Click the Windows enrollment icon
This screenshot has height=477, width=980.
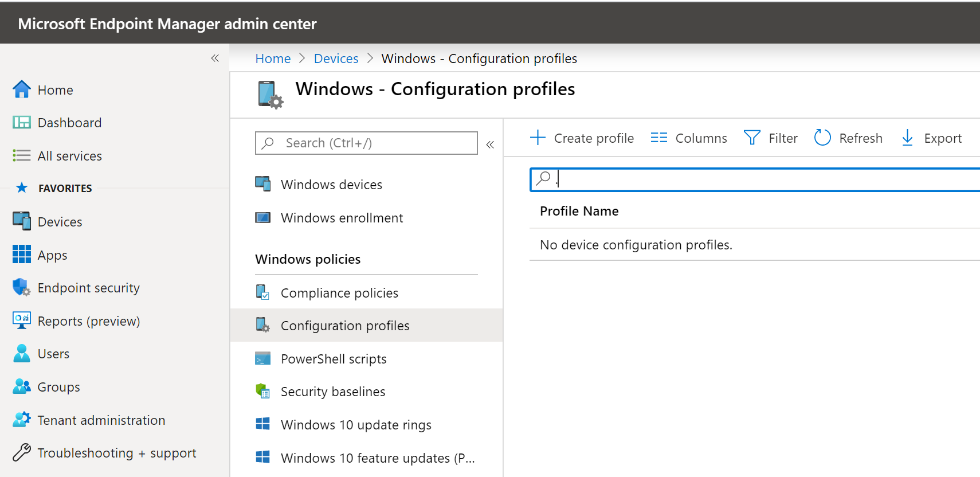263,217
